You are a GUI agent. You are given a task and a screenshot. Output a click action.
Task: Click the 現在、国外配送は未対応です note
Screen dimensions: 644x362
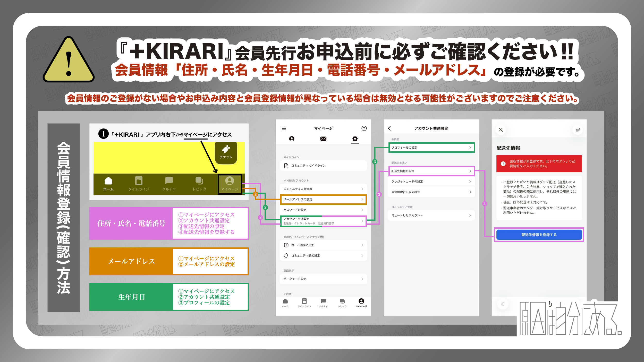[x=526, y=202]
